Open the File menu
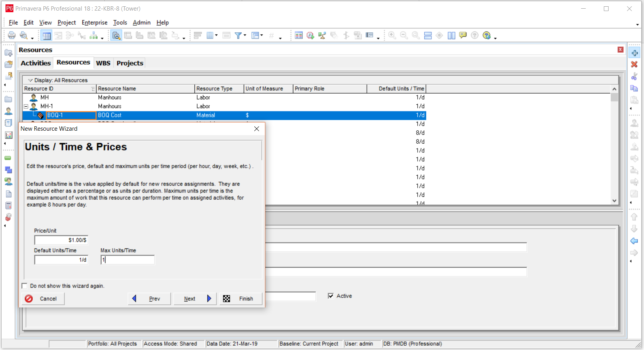644x350 pixels. click(13, 22)
